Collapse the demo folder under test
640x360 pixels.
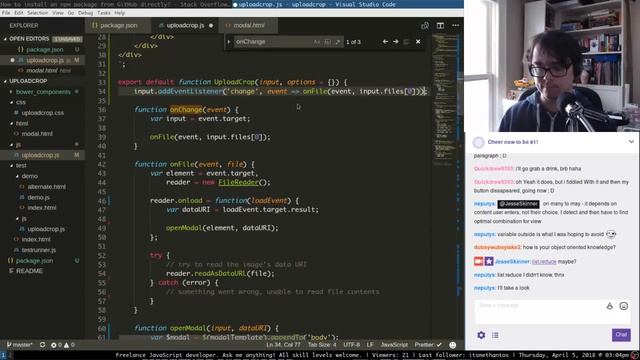click(x=29, y=176)
